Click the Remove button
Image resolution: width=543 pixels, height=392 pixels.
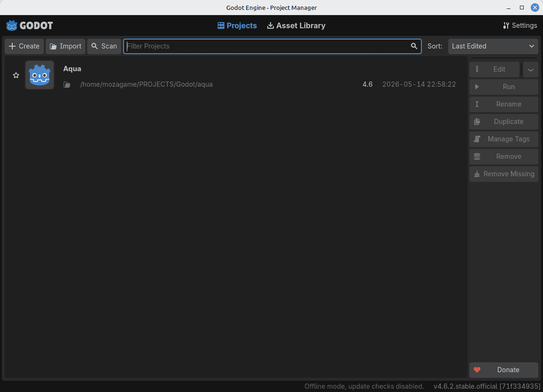click(504, 156)
